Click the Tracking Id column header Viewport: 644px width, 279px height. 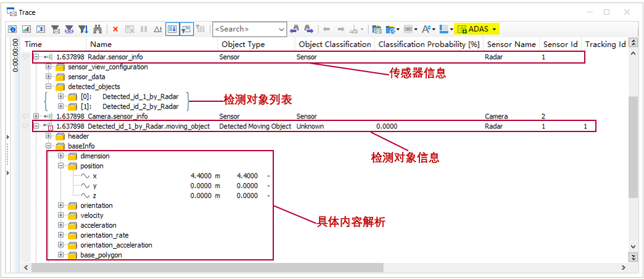(605, 44)
